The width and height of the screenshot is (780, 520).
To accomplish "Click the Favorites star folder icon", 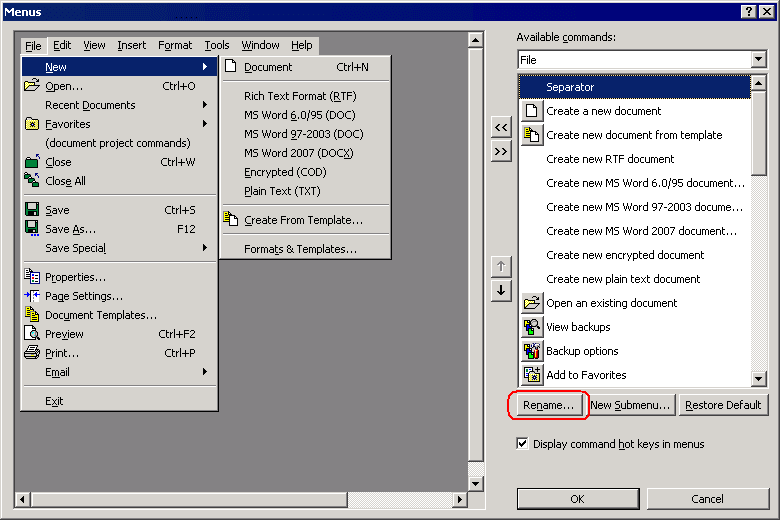I will 32,124.
